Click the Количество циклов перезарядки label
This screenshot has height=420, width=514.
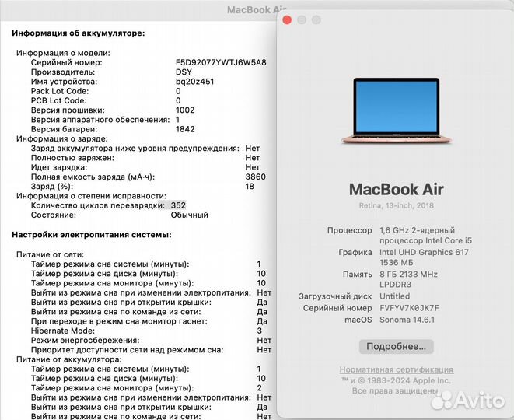click(x=98, y=205)
